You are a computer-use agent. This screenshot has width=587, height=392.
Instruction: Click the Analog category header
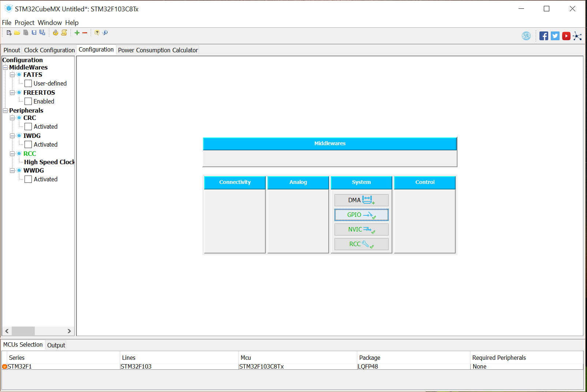[298, 182]
